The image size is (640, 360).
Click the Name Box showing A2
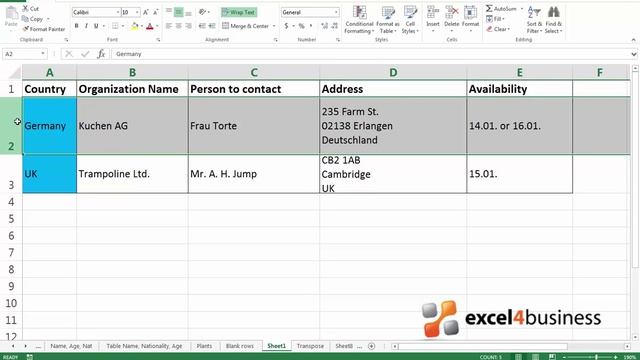[x=24, y=54]
